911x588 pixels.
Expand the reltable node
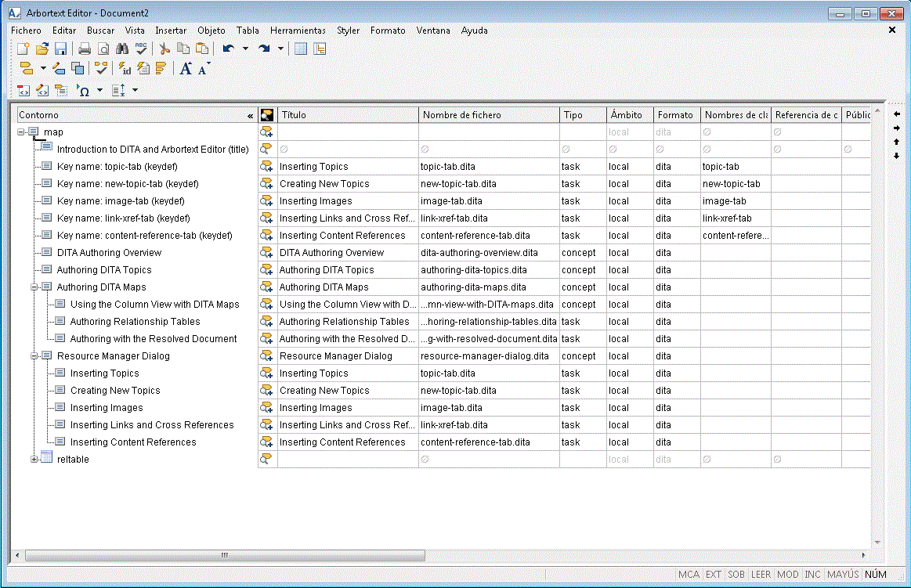click(x=34, y=460)
